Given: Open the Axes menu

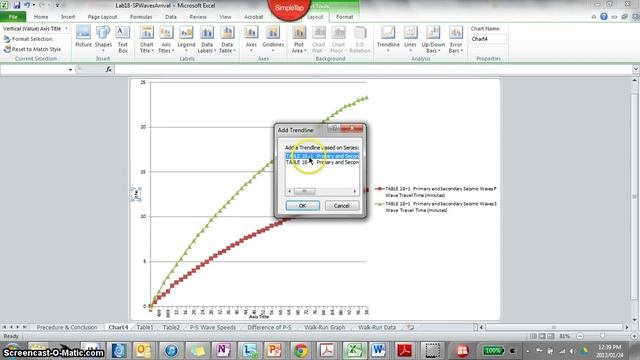Looking at the screenshot, I should pyautogui.click(x=251, y=38).
